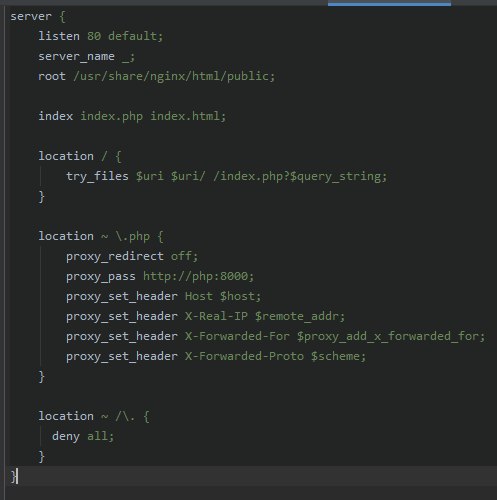
Task: Click the 'server {' opening line
Action: point(38,16)
